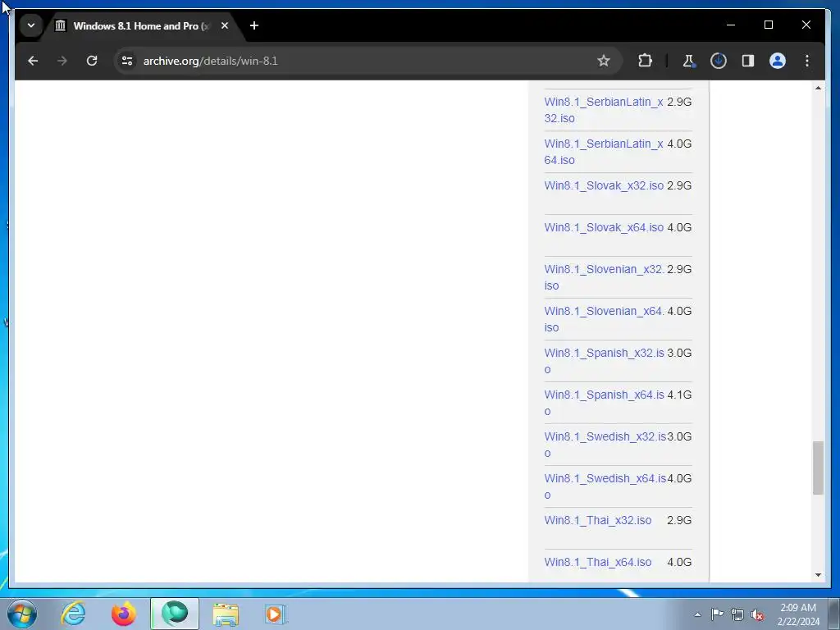Download Win8.1_Swedish_x32.iso

(x=605, y=444)
